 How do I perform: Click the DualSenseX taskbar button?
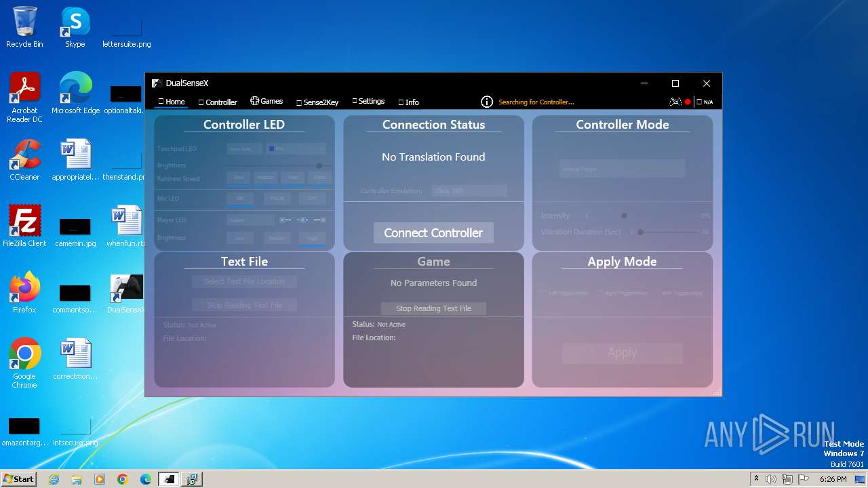pos(169,479)
